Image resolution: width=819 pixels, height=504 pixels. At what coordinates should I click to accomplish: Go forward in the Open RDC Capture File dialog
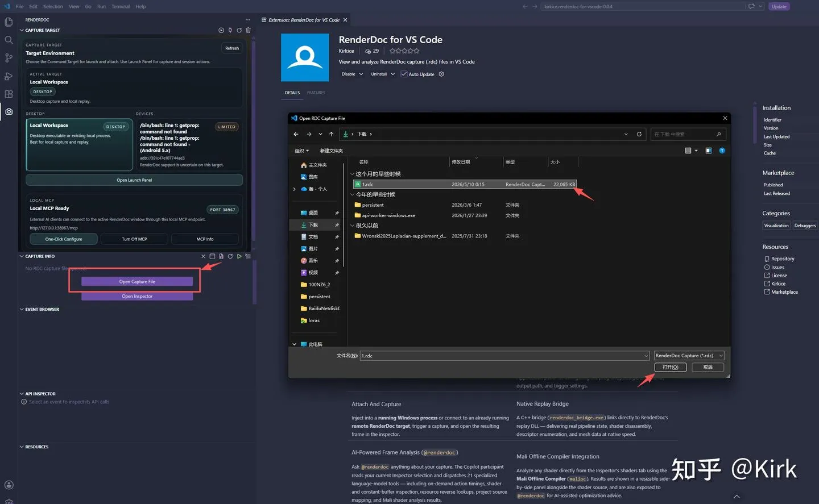pyautogui.click(x=309, y=134)
